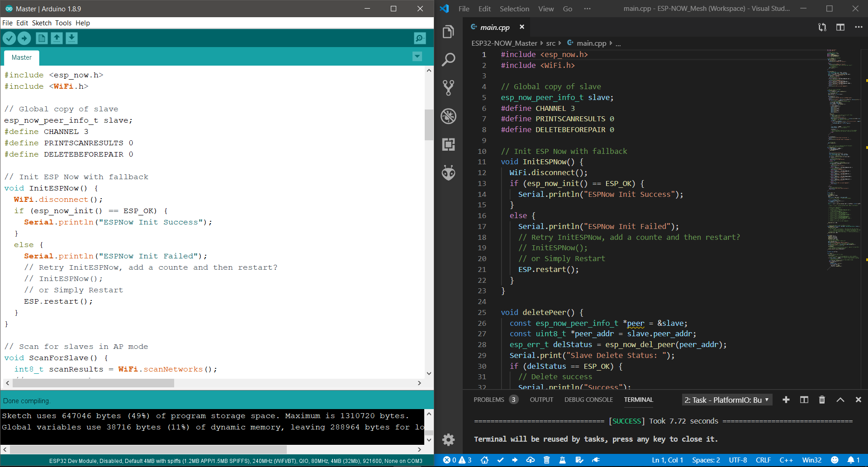Open the Arduino tab dropdown arrow

point(417,57)
